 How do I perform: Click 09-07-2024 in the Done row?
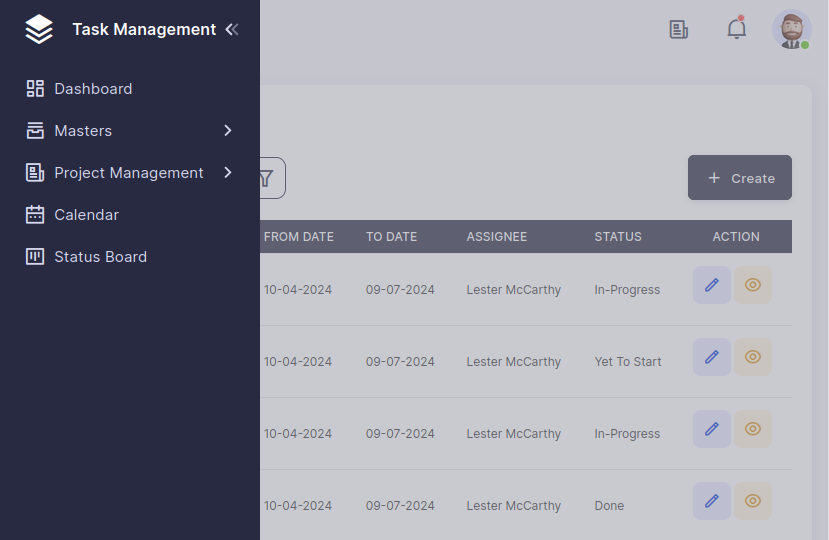click(x=400, y=506)
